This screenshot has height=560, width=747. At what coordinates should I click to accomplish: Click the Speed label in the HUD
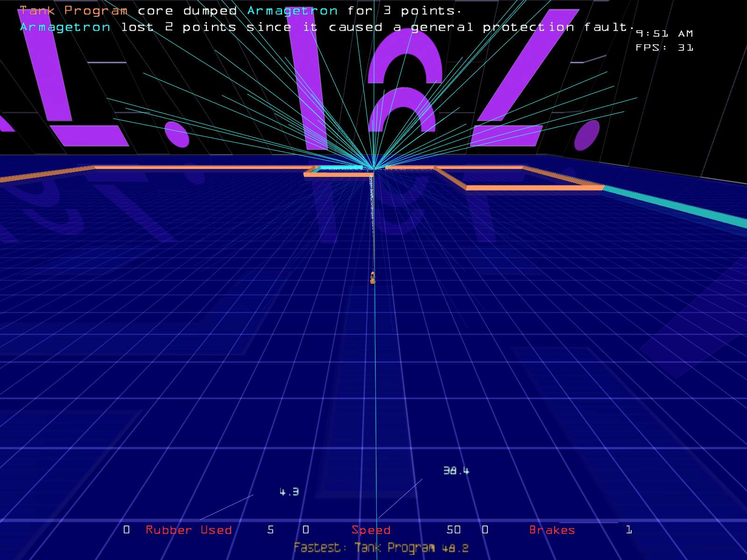(x=371, y=530)
